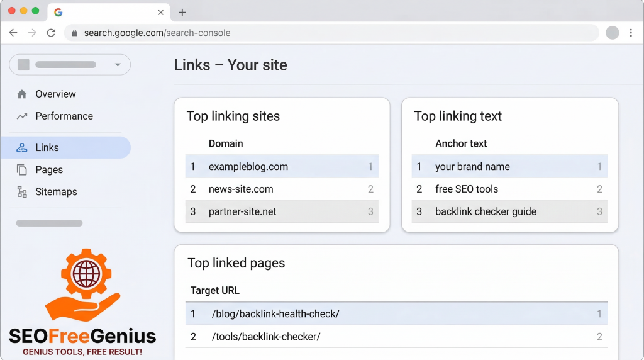Open the property selector dropdown
The width and height of the screenshot is (644, 360).
(70, 65)
